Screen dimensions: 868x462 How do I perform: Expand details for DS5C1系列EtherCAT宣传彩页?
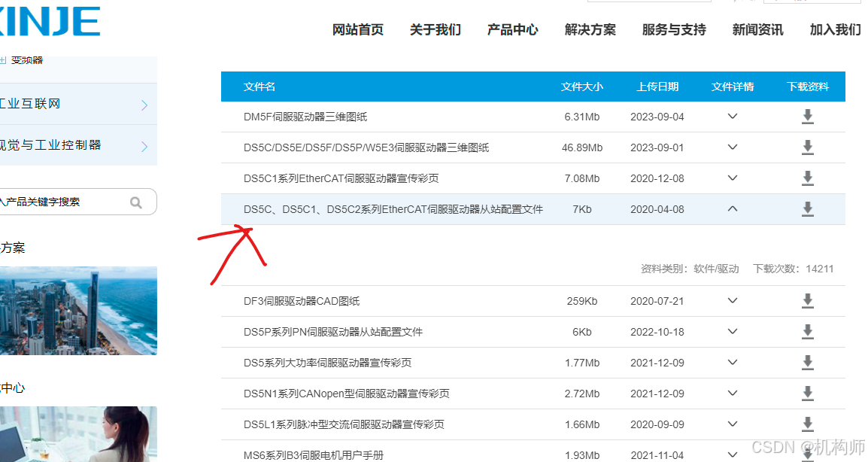click(733, 178)
